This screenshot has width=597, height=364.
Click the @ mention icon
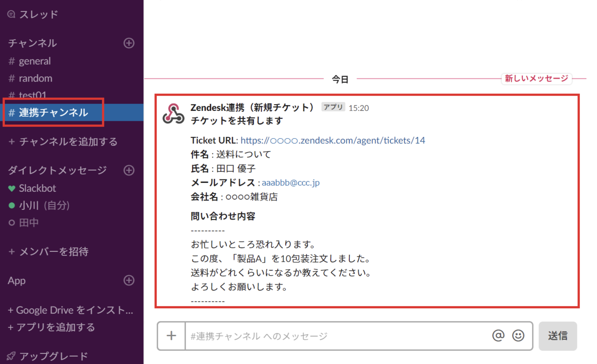click(x=498, y=336)
